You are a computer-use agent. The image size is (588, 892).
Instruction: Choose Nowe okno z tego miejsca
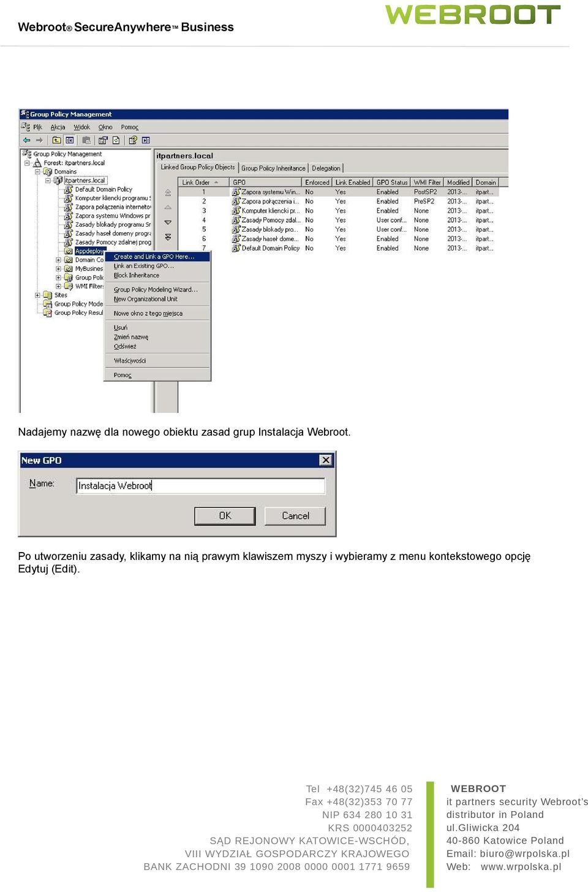[157, 314]
